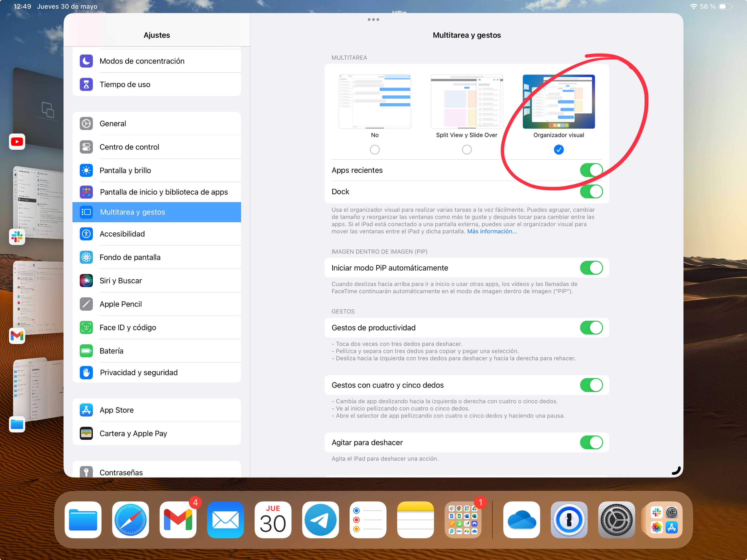
Task: Tap the Split View preview thumbnail
Action: 467,102
